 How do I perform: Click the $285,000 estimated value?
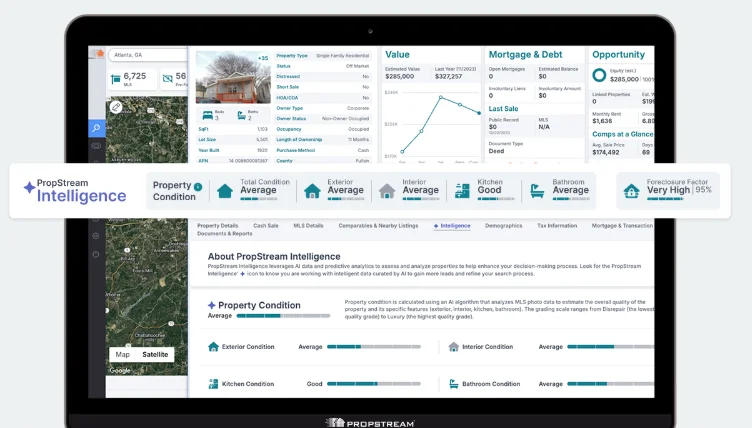(400, 76)
